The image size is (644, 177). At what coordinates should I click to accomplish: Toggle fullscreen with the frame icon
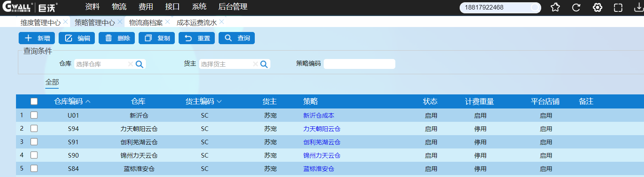(618, 7)
